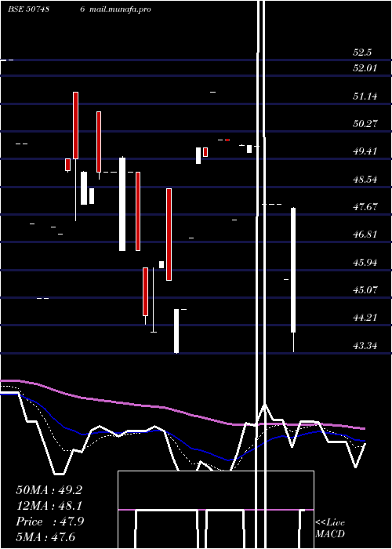
Task: Click the 43.34 price level label
Action: click(365, 346)
